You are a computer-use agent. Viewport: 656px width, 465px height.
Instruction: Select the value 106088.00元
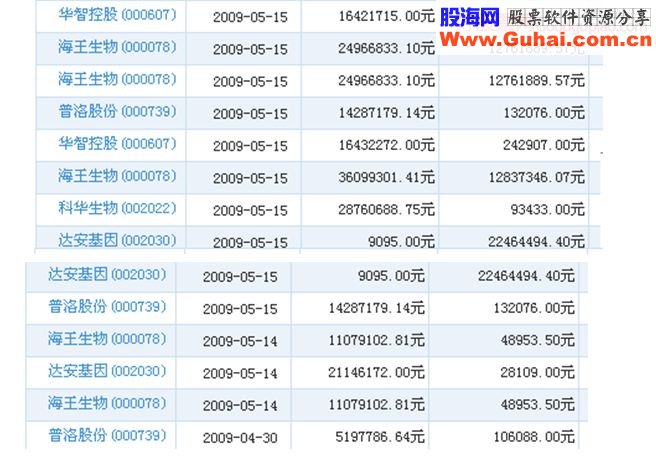coord(534,437)
